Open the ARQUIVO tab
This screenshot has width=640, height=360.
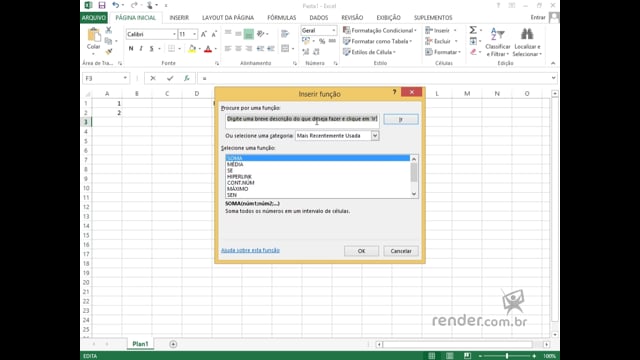pos(94,18)
